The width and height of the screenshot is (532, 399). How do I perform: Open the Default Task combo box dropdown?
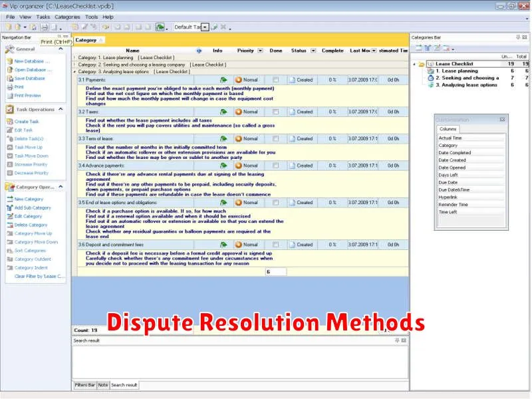pos(205,27)
